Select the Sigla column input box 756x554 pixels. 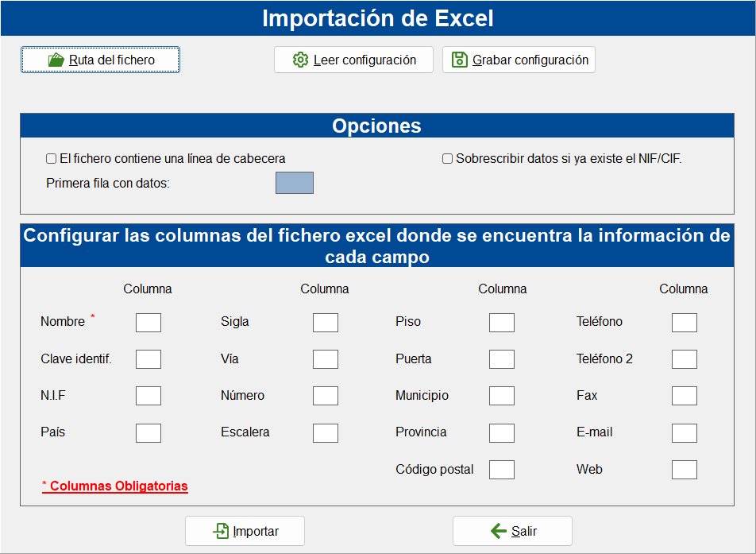pyautogui.click(x=326, y=323)
